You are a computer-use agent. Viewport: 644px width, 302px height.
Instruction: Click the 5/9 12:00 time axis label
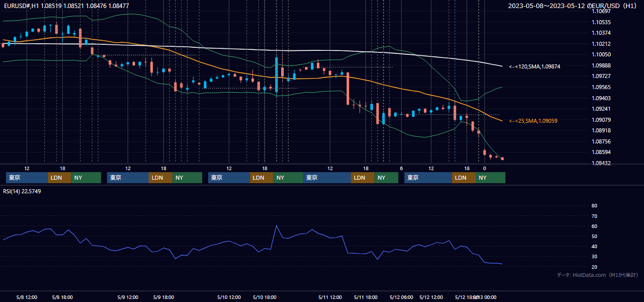[128, 297]
